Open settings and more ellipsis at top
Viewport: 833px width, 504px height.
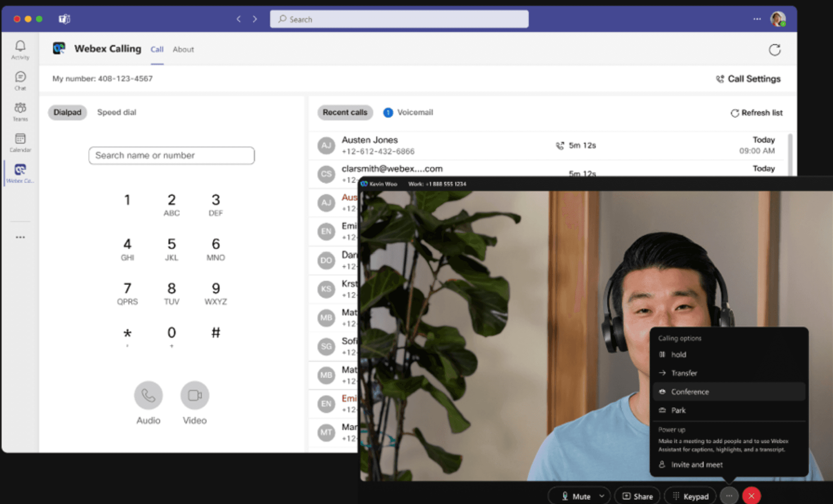pyautogui.click(x=757, y=19)
